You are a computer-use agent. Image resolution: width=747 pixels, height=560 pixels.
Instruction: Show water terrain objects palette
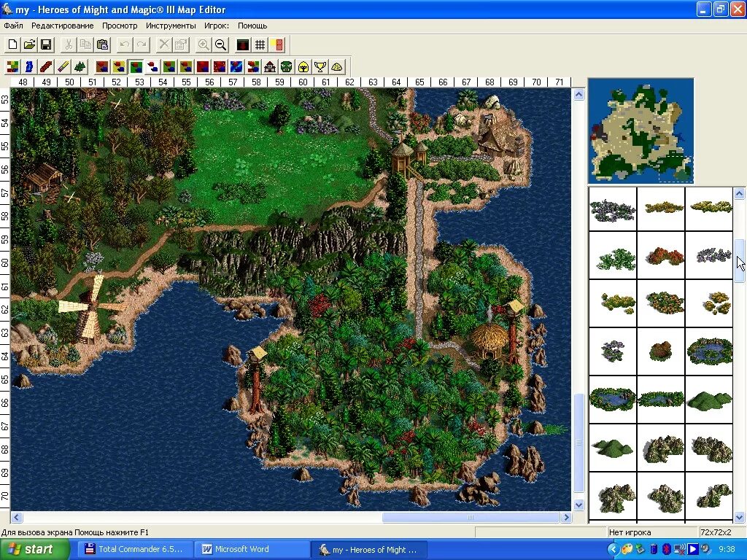pyautogui.click(x=237, y=66)
